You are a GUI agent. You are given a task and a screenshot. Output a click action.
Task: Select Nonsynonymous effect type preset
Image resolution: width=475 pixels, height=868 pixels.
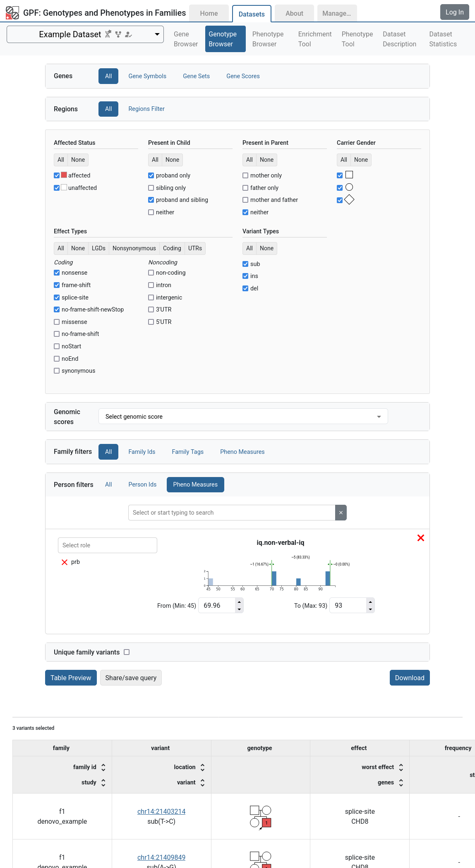pyautogui.click(x=134, y=248)
